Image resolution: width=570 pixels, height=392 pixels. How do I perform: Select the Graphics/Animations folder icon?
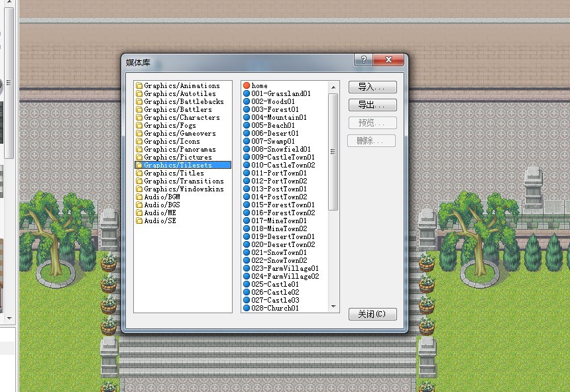point(139,85)
